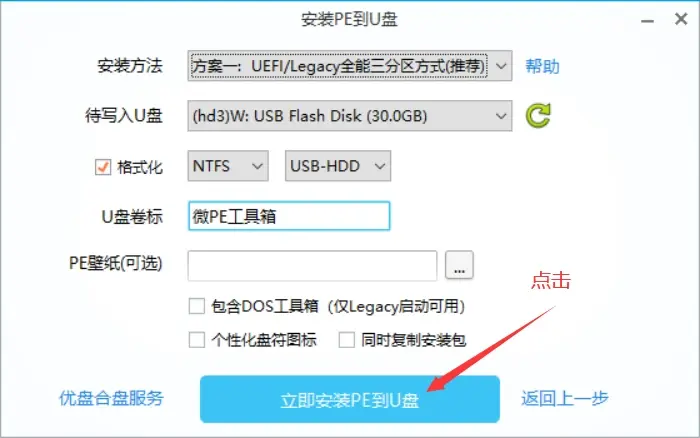
Task: Expand the USB-HDD mode dropdown
Action: pyautogui.click(x=338, y=166)
